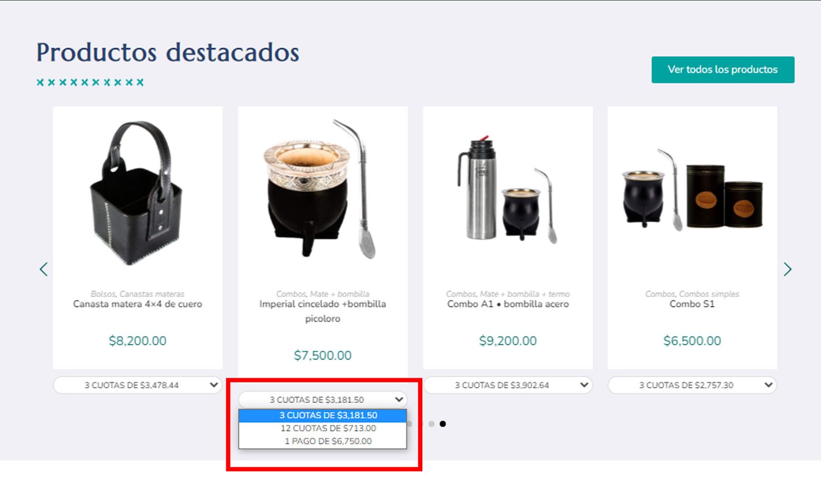Select the black active carousel dot
Screen dimensions: 821x504
pyautogui.click(x=443, y=424)
